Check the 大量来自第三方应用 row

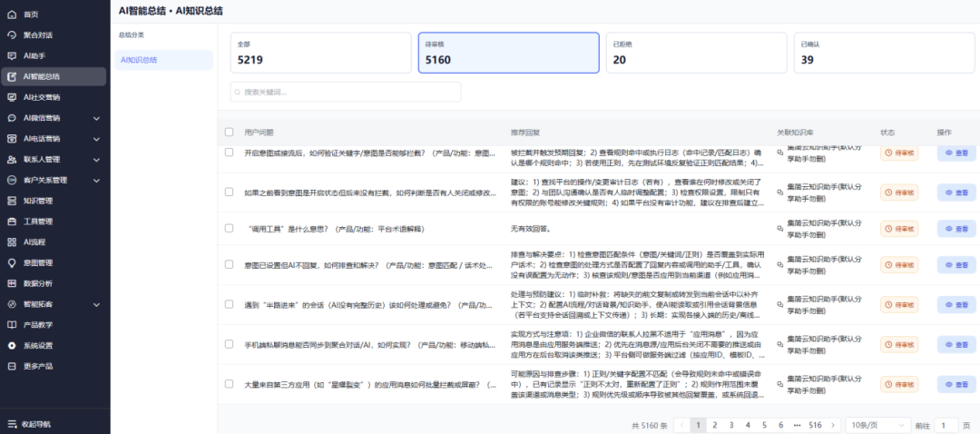click(x=230, y=384)
